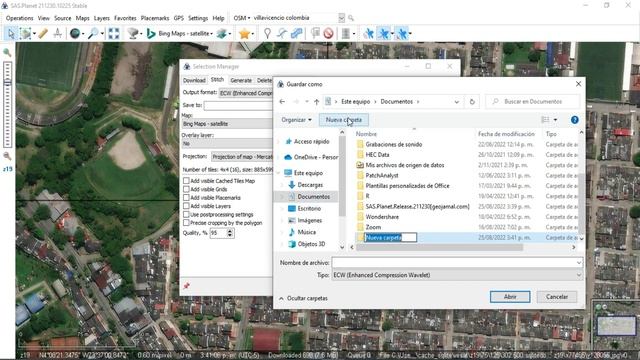
Task: Choose the ruler distance measure tool
Action: click(43, 33)
